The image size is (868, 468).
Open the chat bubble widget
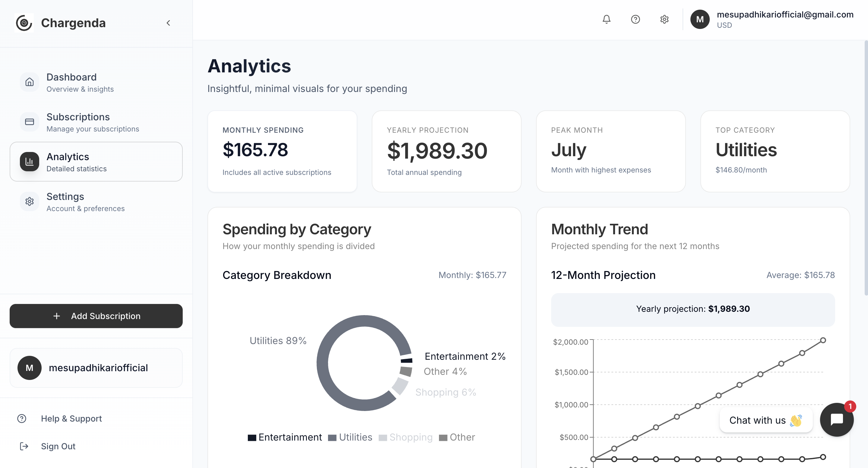tap(836, 419)
